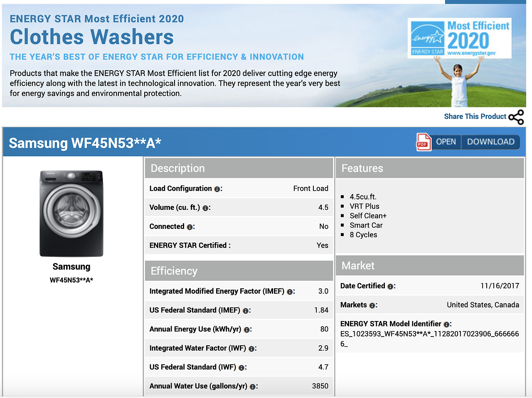532x398 pixels.
Task: Click the Description section header
Action: 239,168
